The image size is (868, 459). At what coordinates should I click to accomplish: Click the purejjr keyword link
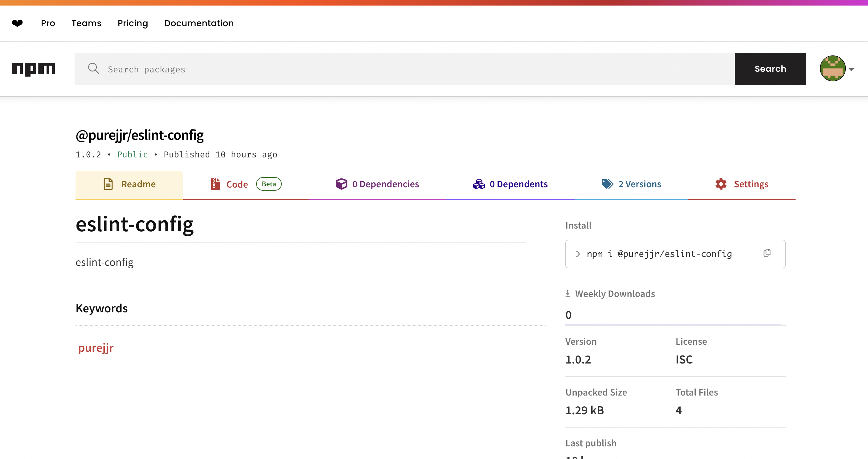[x=96, y=347]
